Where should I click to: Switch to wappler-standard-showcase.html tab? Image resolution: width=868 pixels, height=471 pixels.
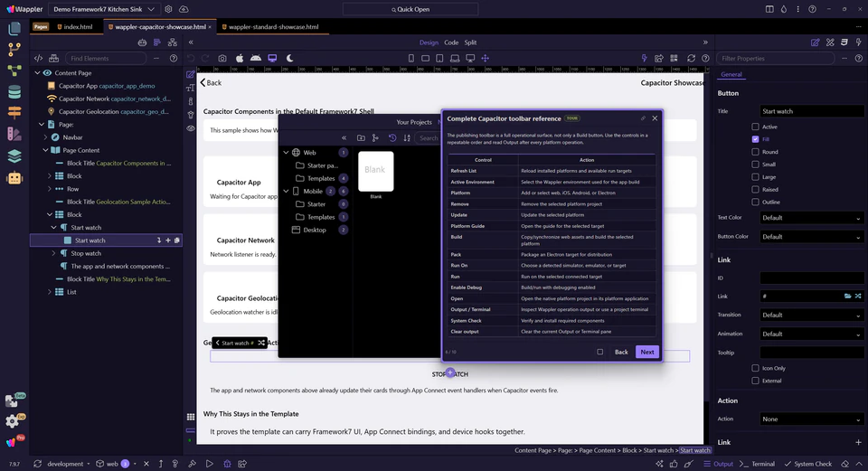[270, 26]
